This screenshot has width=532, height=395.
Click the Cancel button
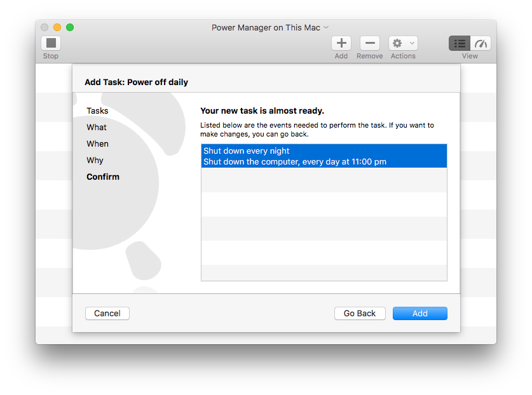pyautogui.click(x=107, y=313)
